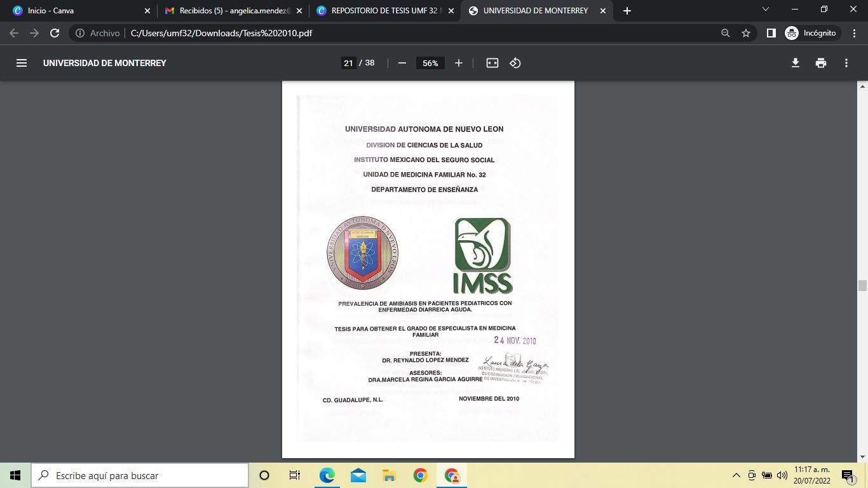Open Google Chrome from taskbar

420,475
